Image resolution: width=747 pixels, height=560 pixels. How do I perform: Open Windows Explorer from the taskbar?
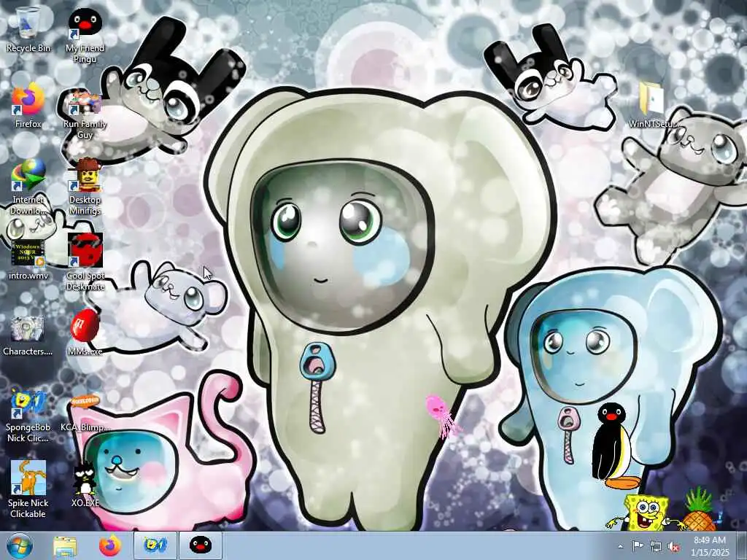coord(65,545)
